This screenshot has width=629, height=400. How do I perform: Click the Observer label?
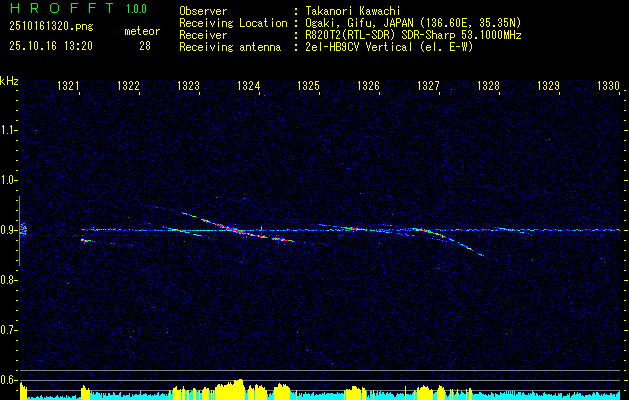[203, 11]
